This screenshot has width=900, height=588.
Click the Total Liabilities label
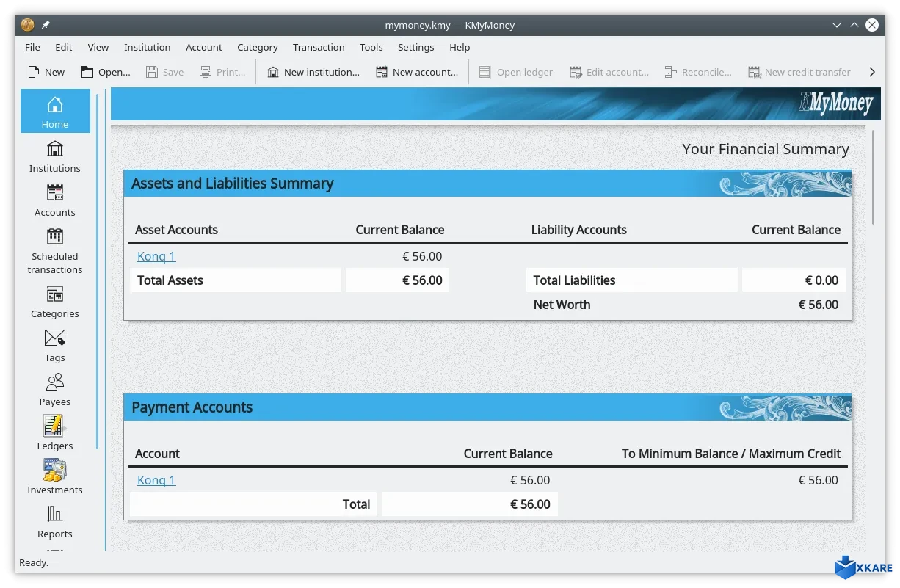click(x=574, y=280)
